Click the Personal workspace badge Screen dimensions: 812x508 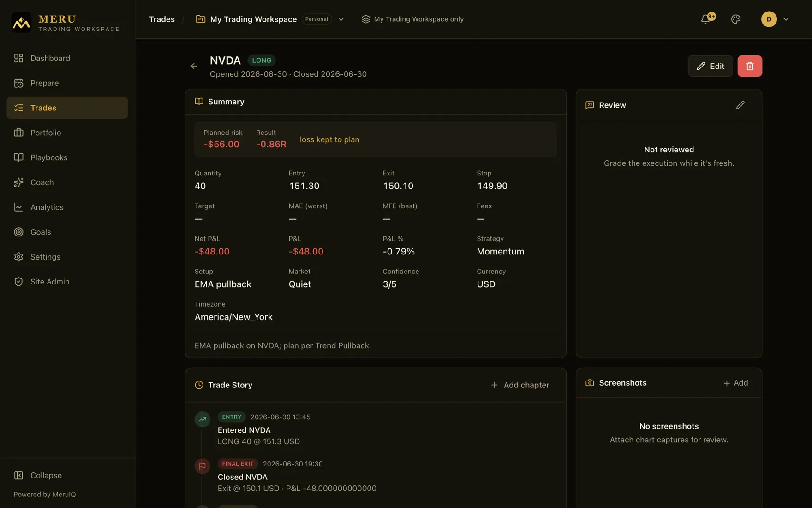click(316, 19)
